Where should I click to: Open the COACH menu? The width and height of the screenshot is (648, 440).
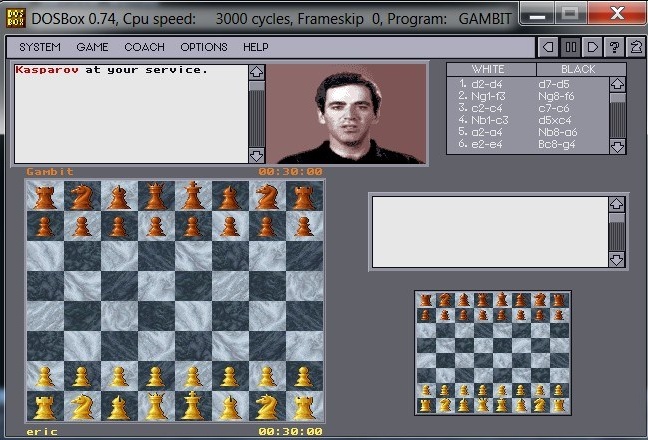click(145, 47)
